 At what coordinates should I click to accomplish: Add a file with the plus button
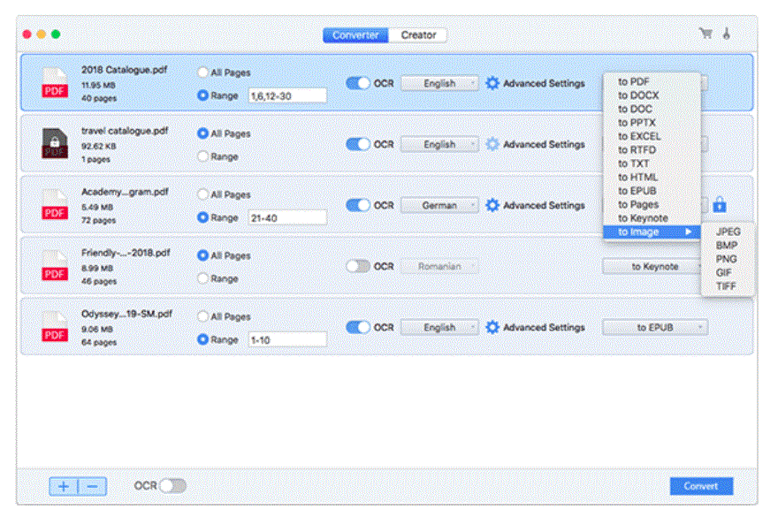(x=64, y=486)
